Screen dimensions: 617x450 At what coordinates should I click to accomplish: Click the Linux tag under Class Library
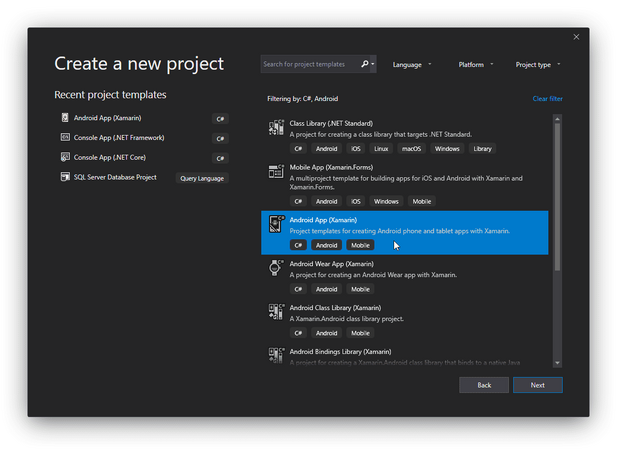point(381,149)
